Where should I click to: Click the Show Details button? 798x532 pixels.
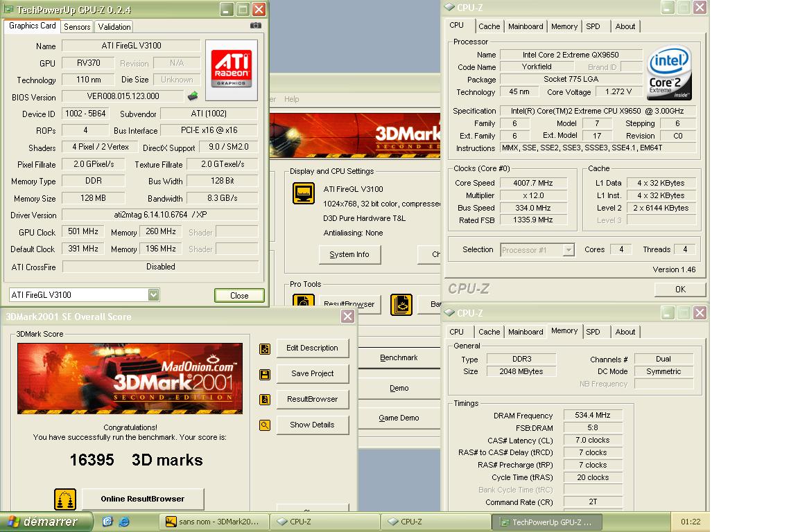click(x=313, y=425)
